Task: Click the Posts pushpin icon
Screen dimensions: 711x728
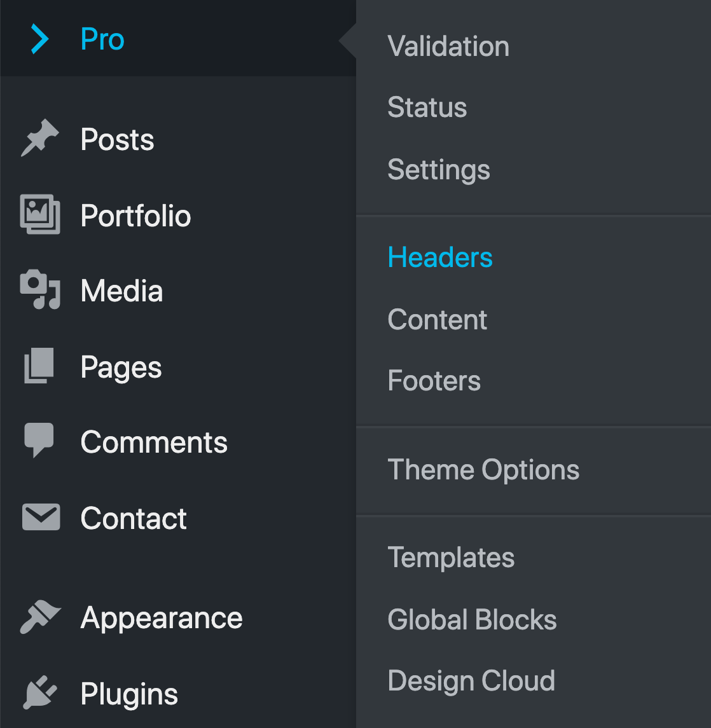Action: click(40, 139)
